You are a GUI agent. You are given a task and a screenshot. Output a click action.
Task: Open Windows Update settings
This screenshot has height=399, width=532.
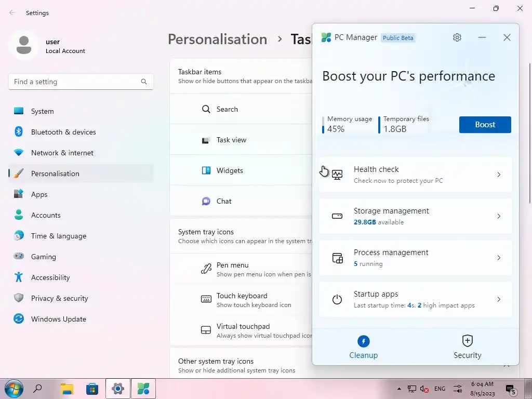(x=81, y=319)
